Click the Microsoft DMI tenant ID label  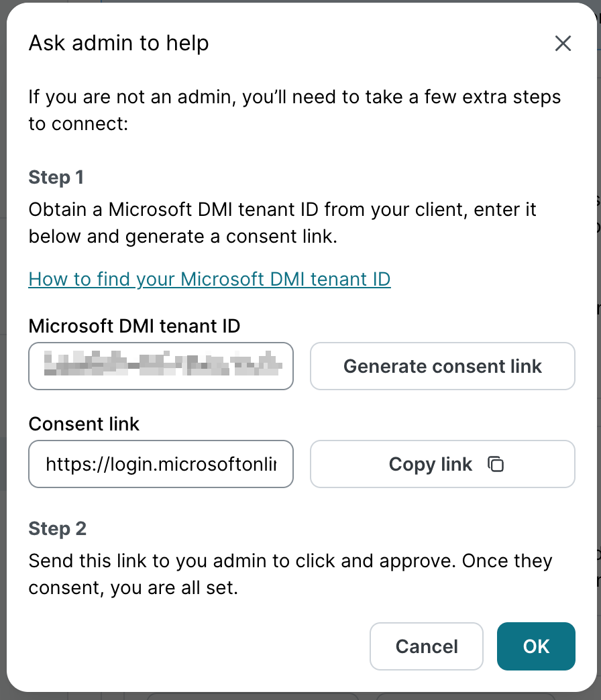click(x=134, y=327)
